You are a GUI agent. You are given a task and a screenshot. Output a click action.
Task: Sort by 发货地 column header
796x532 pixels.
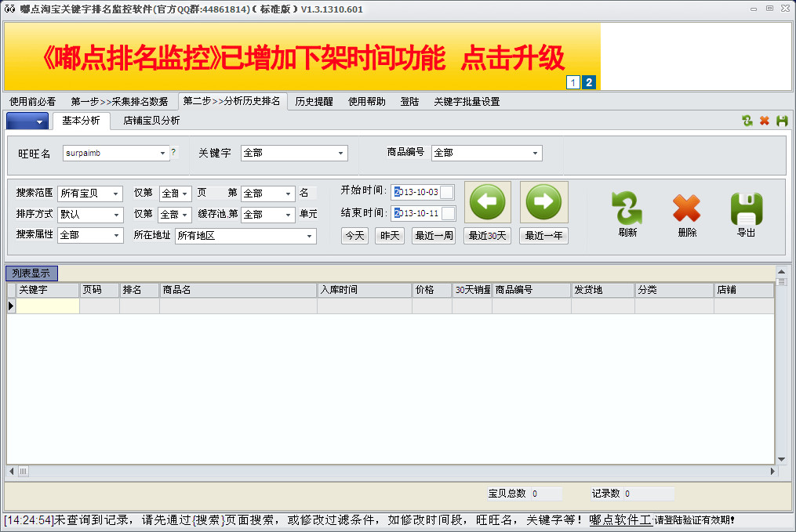pyautogui.click(x=602, y=290)
